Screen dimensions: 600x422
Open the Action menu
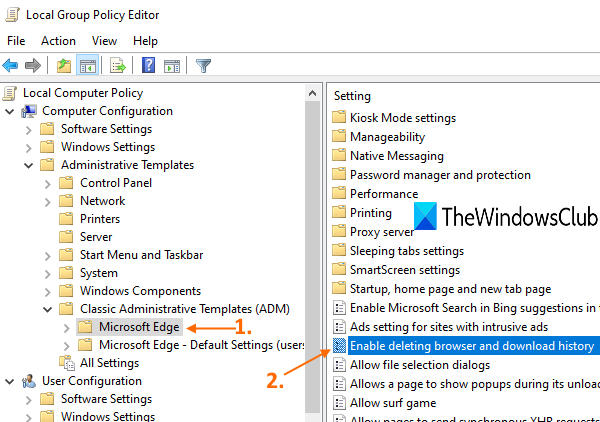[x=58, y=41]
